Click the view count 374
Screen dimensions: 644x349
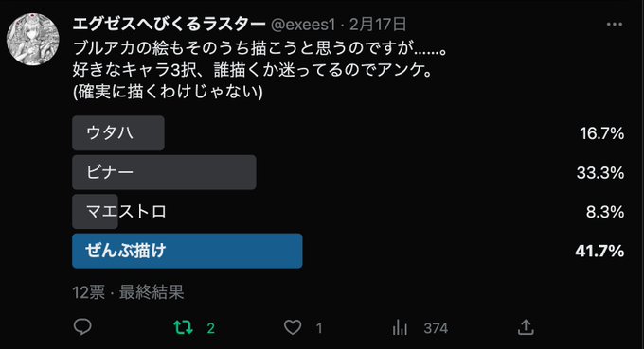tap(436, 328)
